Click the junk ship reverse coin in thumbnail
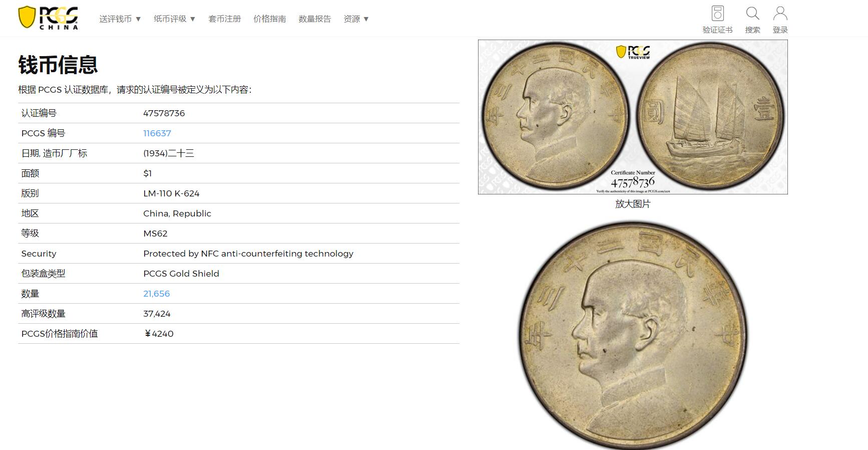The image size is (868, 450). [x=711, y=116]
